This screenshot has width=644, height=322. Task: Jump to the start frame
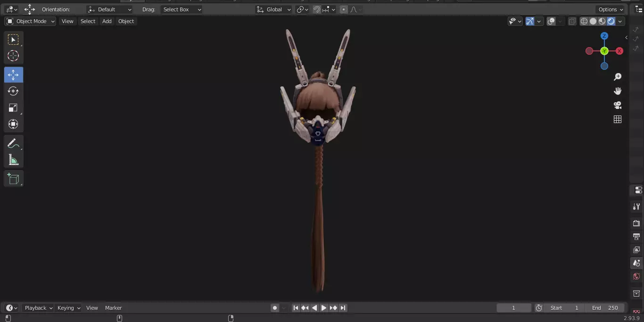tap(296, 308)
